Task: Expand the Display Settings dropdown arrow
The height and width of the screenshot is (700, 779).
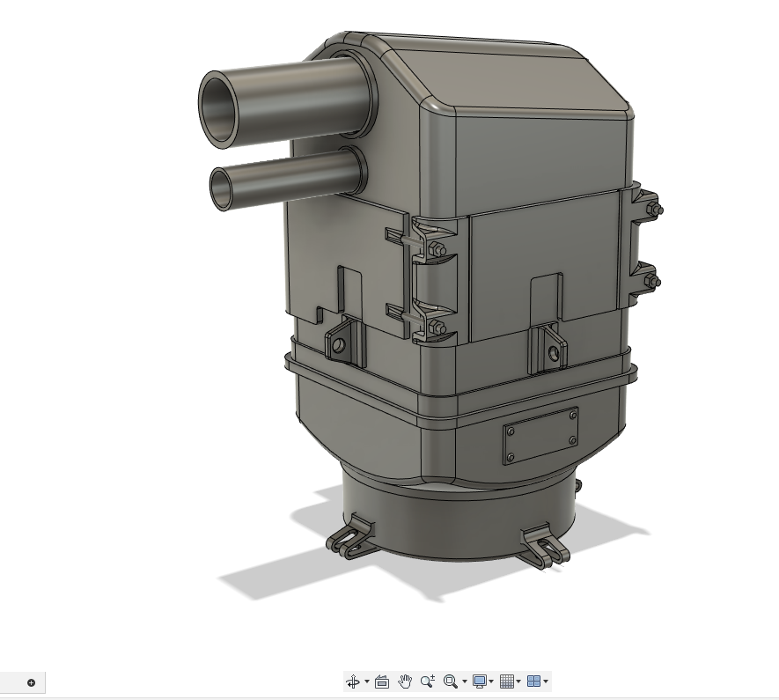Action: coord(491,682)
